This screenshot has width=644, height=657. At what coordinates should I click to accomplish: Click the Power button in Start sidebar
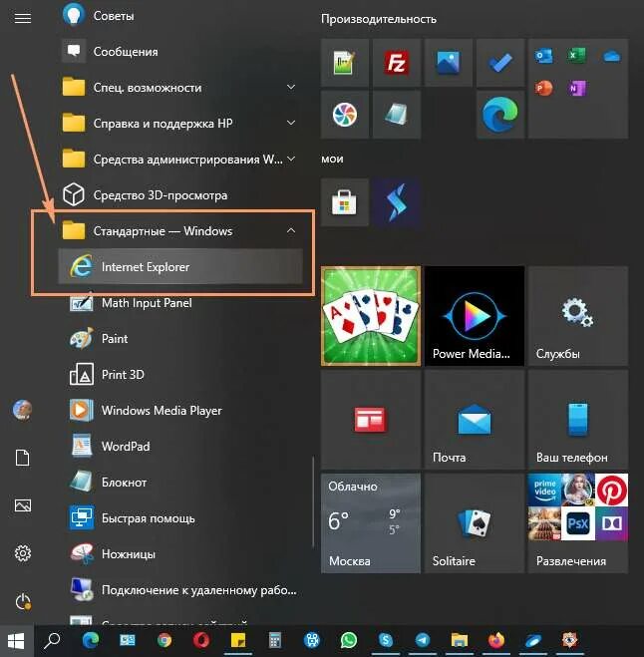click(23, 602)
